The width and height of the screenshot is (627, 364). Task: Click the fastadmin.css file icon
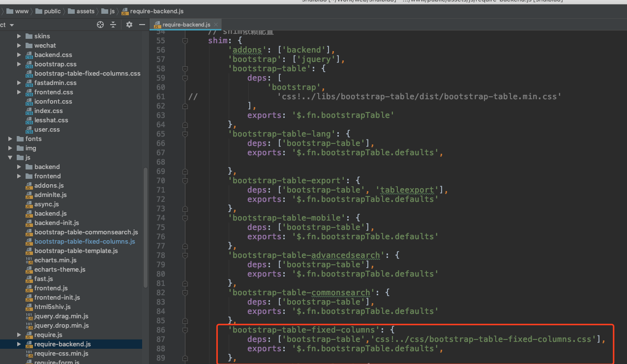point(29,83)
